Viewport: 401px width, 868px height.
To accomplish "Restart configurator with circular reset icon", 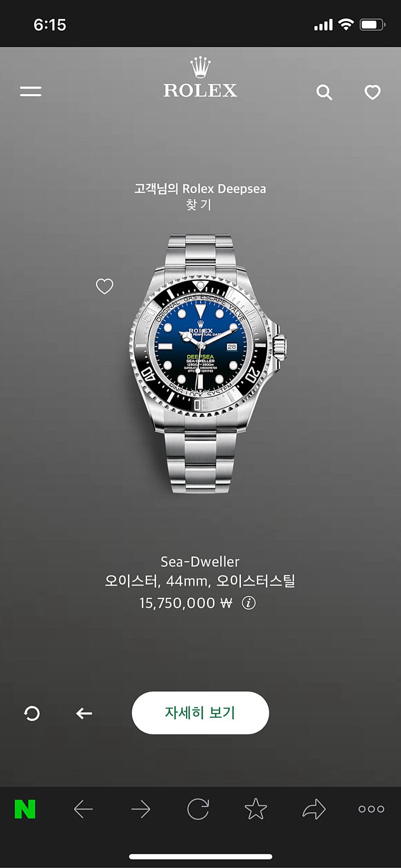I will pos(32,713).
